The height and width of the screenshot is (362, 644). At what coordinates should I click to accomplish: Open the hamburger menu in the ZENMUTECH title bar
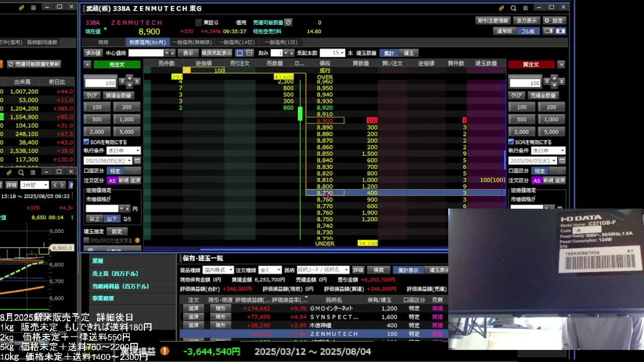(525, 8)
